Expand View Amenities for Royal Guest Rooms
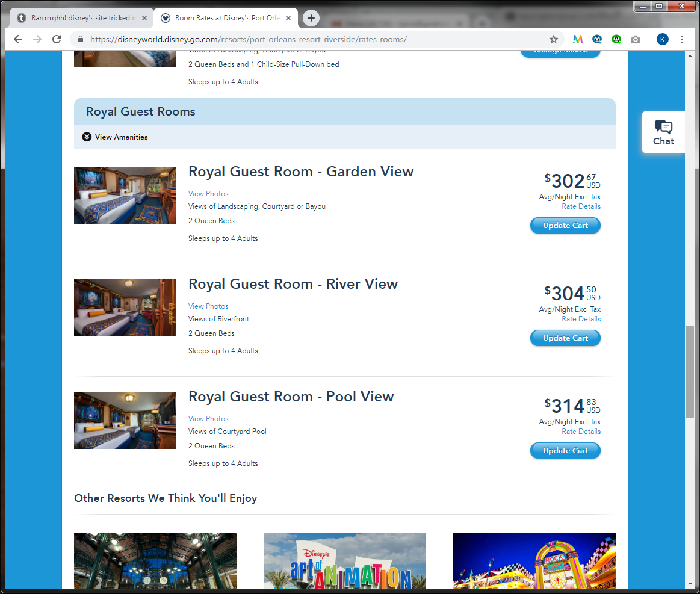 click(x=115, y=137)
